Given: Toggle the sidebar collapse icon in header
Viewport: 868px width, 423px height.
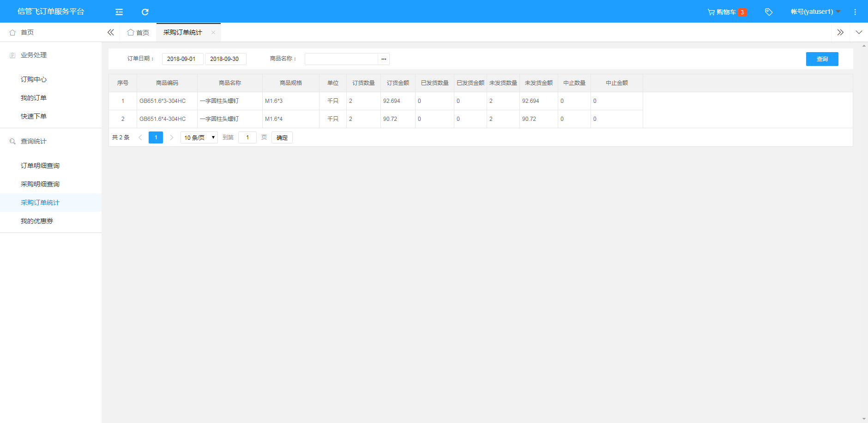Looking at the screenshot, I should [x=119, y=12].
